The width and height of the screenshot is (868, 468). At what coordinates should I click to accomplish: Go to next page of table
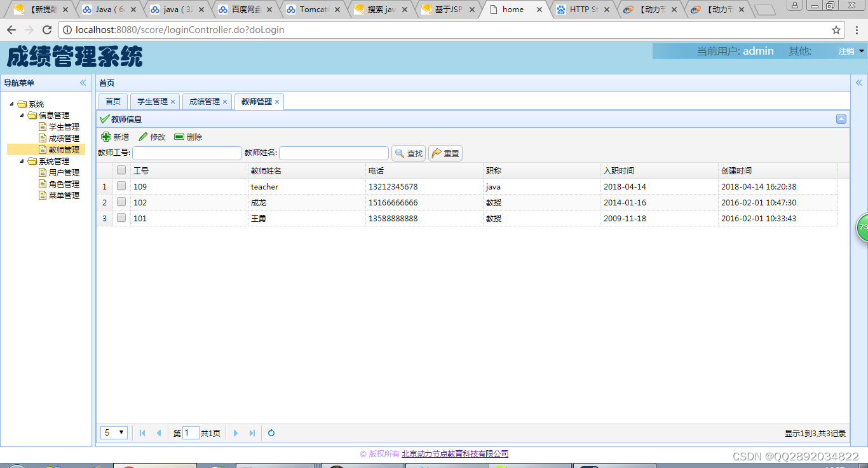tap(236, 433)
